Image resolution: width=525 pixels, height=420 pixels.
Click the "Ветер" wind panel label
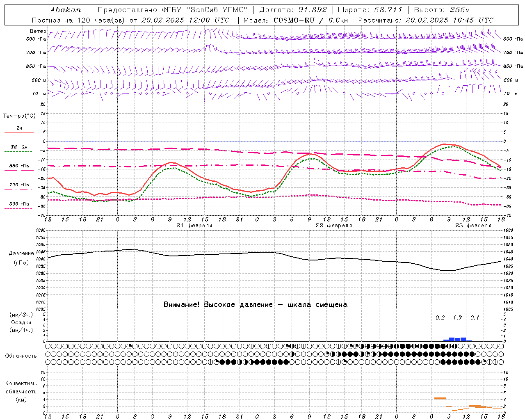point(38,31)
